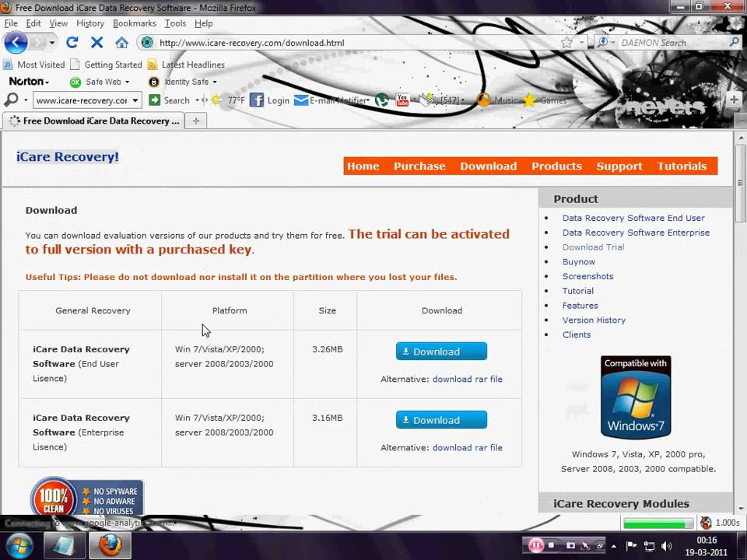Open the address bar history dropdown arrow

pyautogui.click(x=582, y=42)
